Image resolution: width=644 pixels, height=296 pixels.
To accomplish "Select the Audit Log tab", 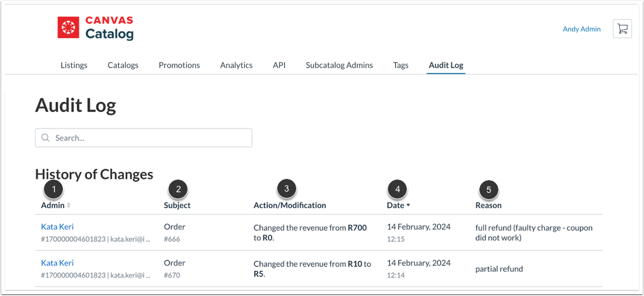I will click(x=446, y=66).
